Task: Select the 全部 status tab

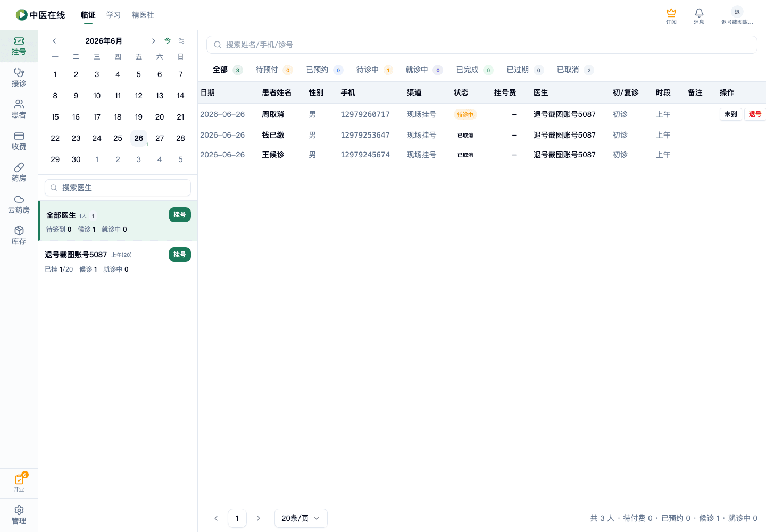Action: (228, 70)
